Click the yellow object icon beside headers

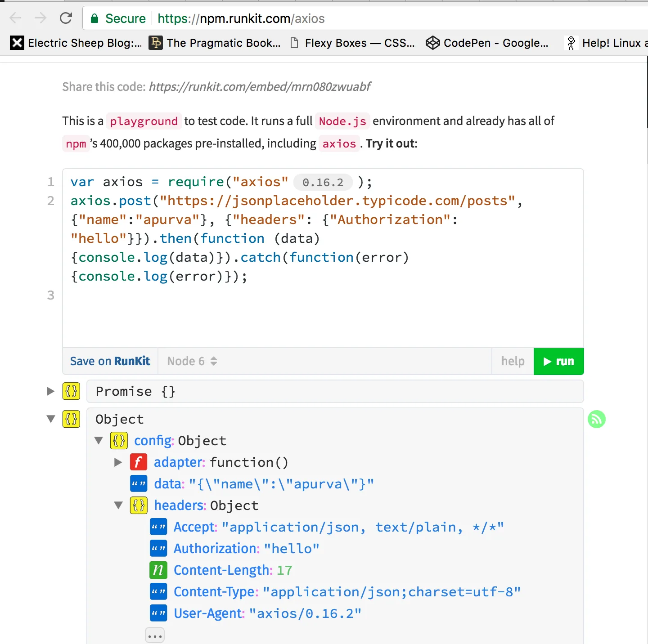tap(139, 505)
